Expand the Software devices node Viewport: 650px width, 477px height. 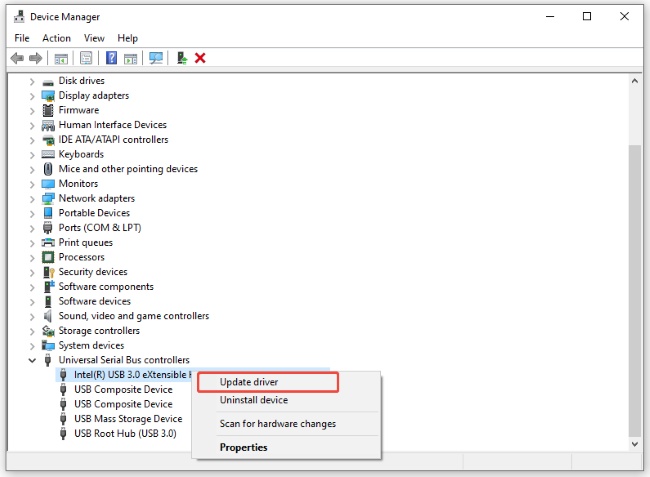[x=32, y=302]
